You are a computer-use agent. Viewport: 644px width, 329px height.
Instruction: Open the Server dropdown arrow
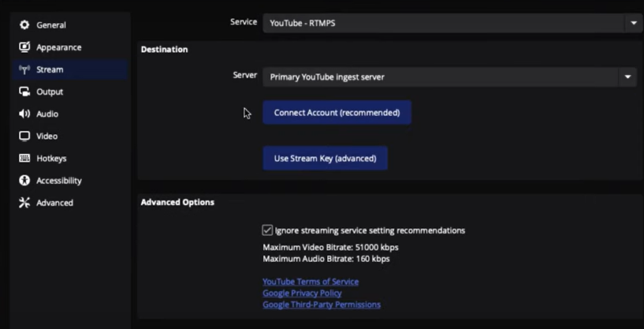coord(627,77)
